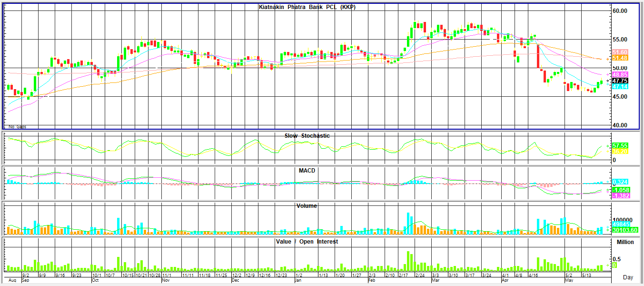Select the cyan 47.14 moving average value

pos(620,87)
